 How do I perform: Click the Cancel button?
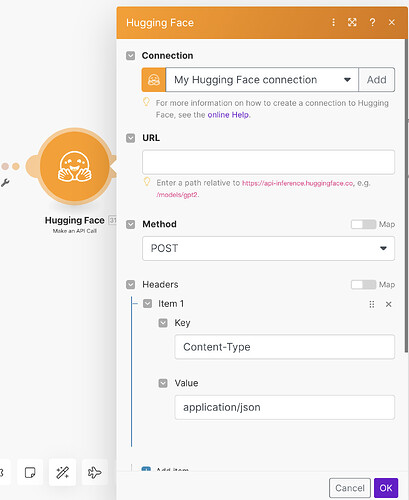tap(350, 488)
